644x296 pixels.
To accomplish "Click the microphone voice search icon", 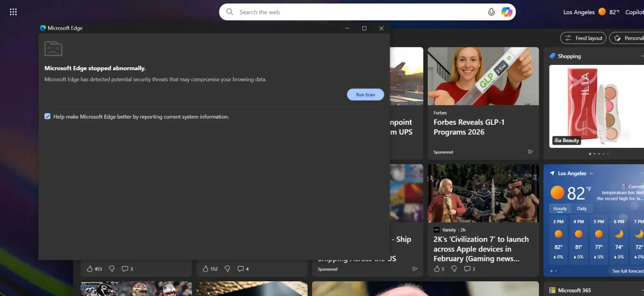I will (x=491, y=12).
